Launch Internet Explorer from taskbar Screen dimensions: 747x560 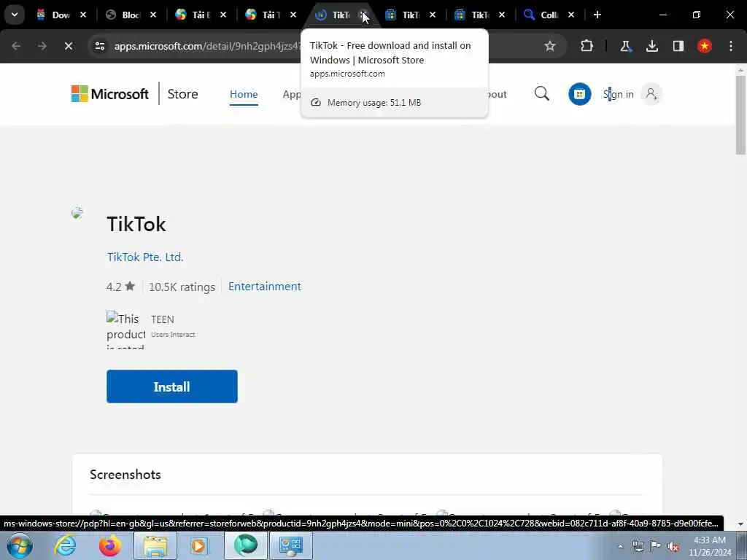coord(64,545)
